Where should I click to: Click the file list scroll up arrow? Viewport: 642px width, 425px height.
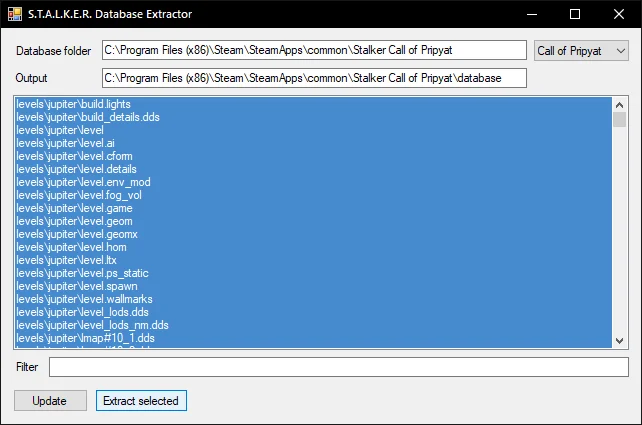[x=619, y=105]
